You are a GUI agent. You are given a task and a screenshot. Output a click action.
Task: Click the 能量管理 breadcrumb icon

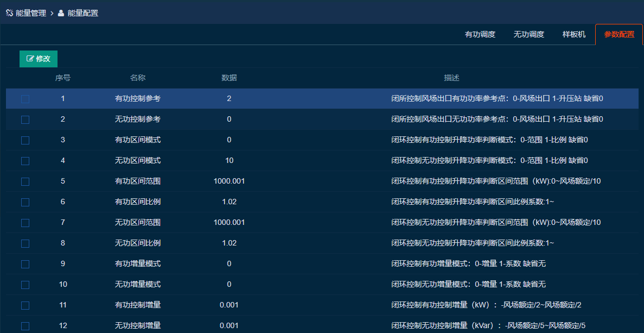[9, 13]
